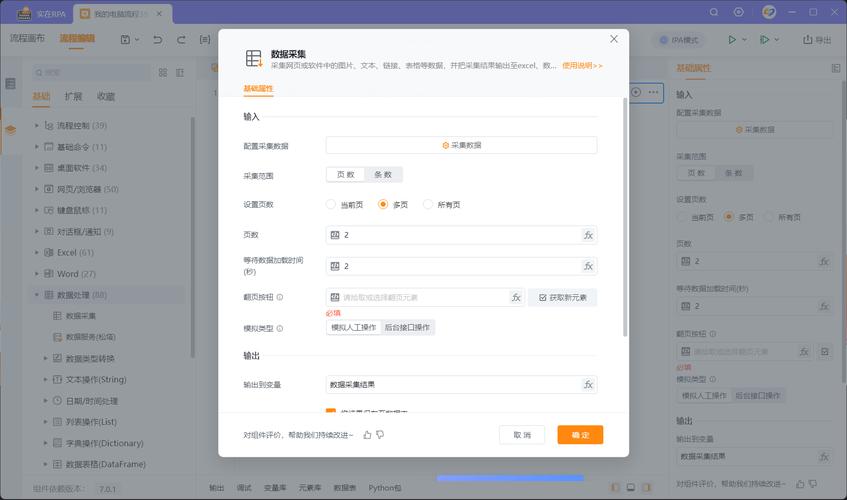847x500 pixels.
Task: Choose 模拟人工操作 in the dialog 模拟类型
Action: [354, 327]
